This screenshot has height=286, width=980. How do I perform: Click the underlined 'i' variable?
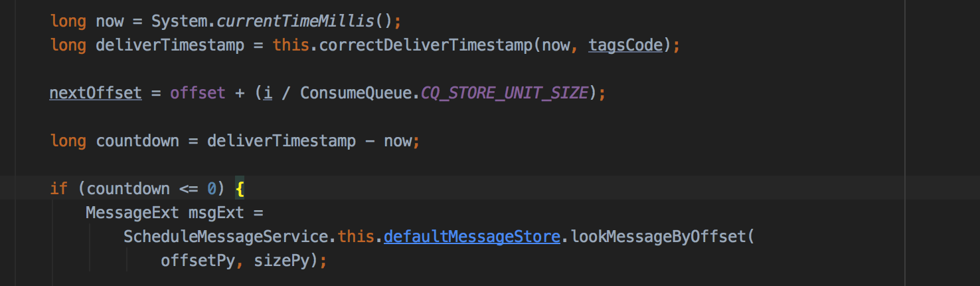268,93
